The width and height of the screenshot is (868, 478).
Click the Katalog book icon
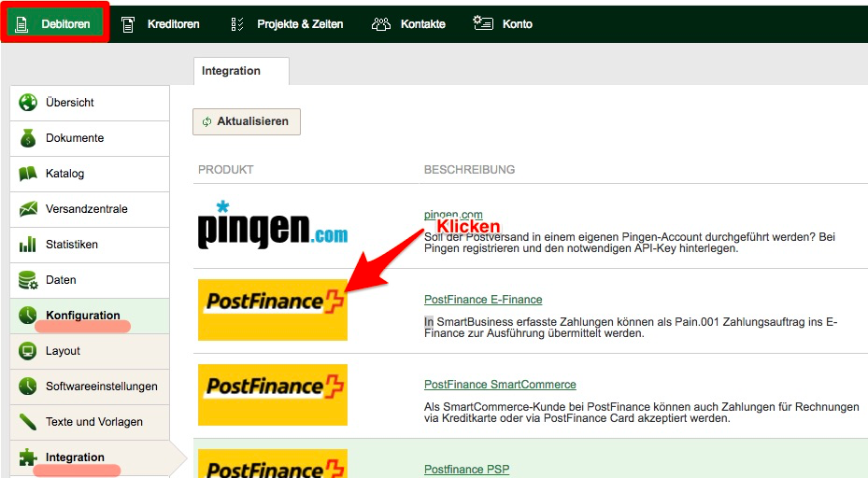pyautogui.click(x=28, y=174)
